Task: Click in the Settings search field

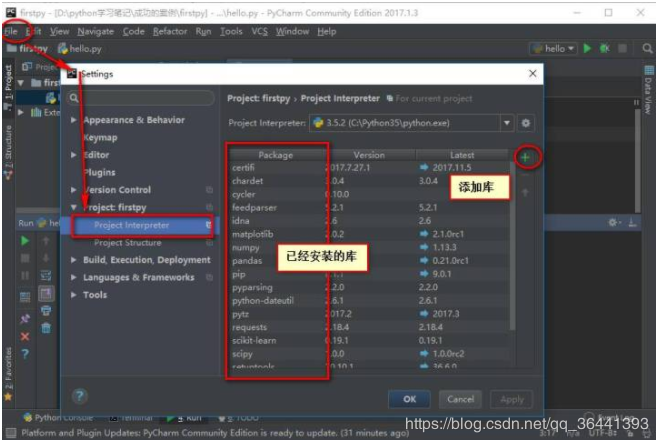Action: coord(141,98)
